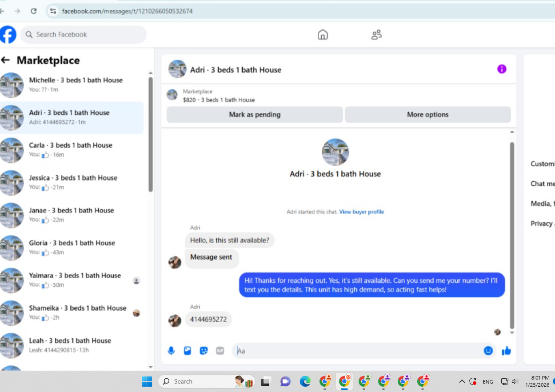Viewport: 555px width, 392px height.
Task: Click taskbar Search box
Action: coord(207,381)
